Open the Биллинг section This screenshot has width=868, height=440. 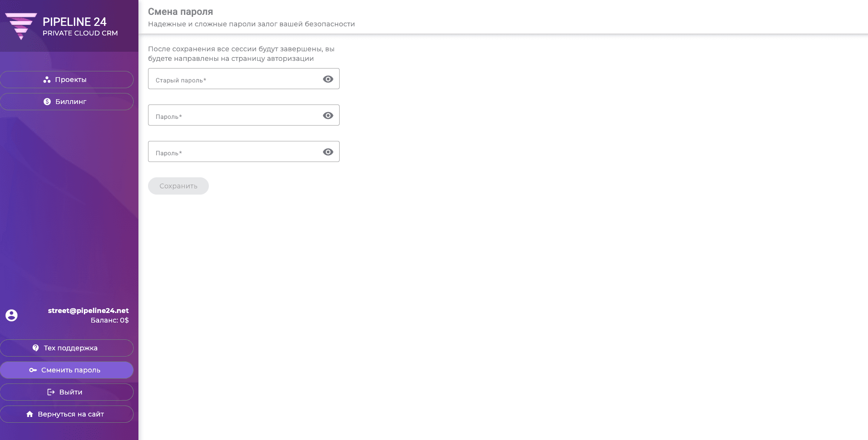(x=67, y=102)
